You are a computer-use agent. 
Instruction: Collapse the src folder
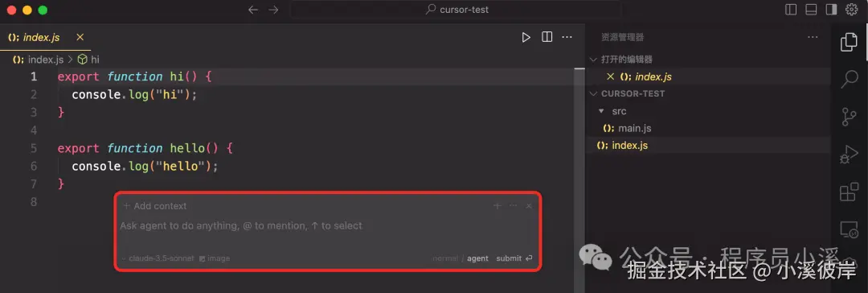point(619,111)
